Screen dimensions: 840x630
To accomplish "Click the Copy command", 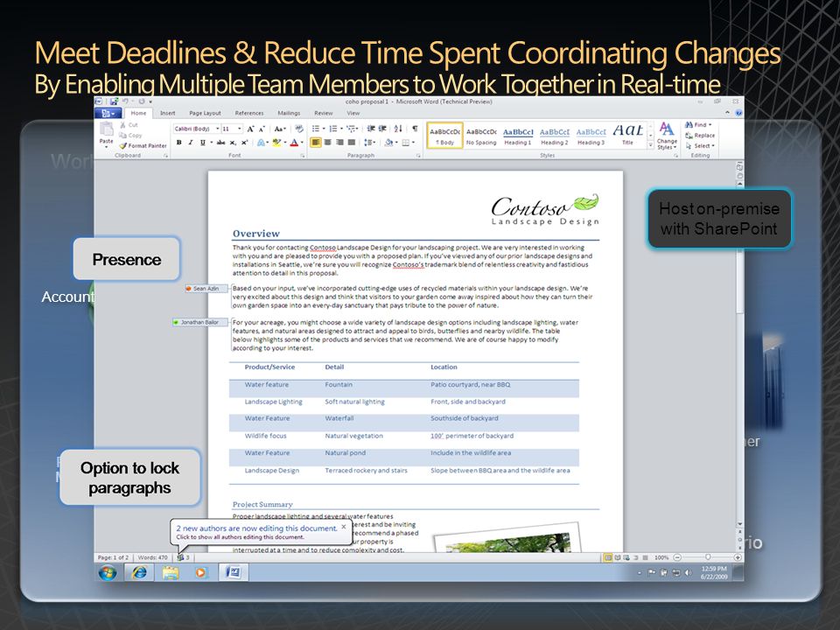I will pos(130,135).
